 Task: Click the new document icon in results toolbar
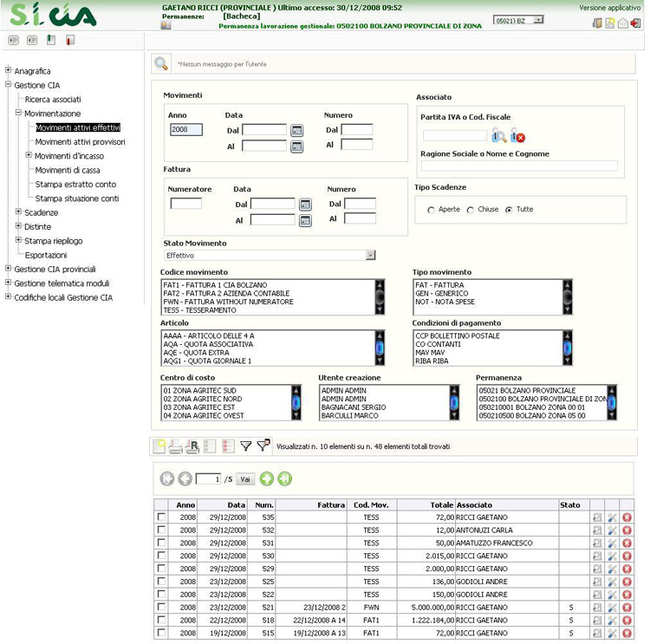159,446
